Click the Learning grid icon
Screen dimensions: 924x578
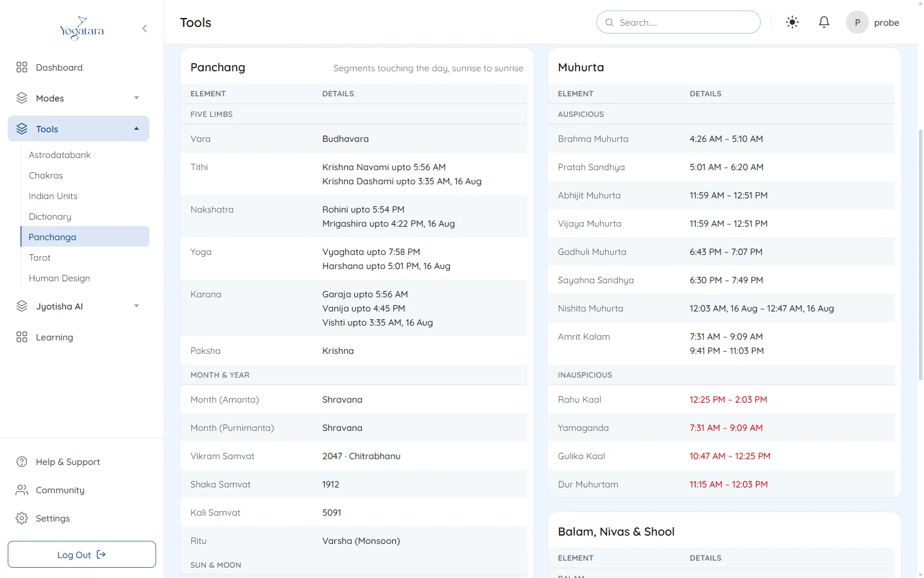22,337
